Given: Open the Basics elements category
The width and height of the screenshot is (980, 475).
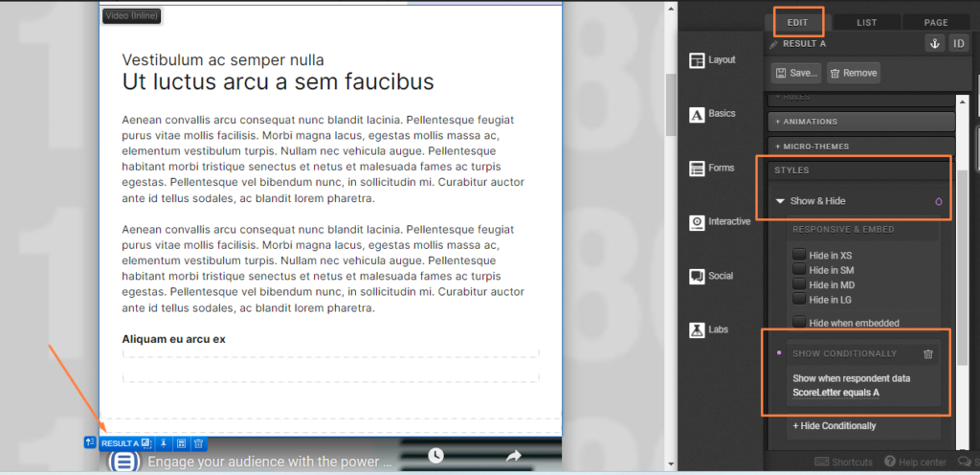Looking at the screenshot, I should (x=713, y=114).
